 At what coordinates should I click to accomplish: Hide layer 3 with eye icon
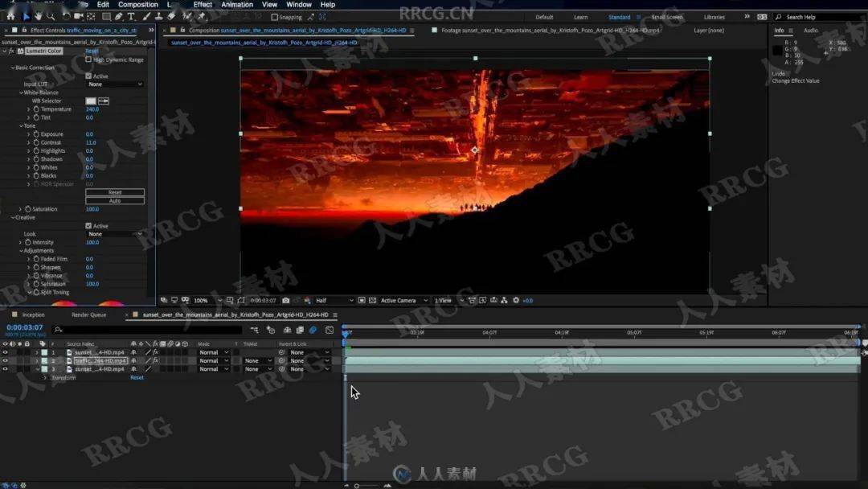click(6, 369)
